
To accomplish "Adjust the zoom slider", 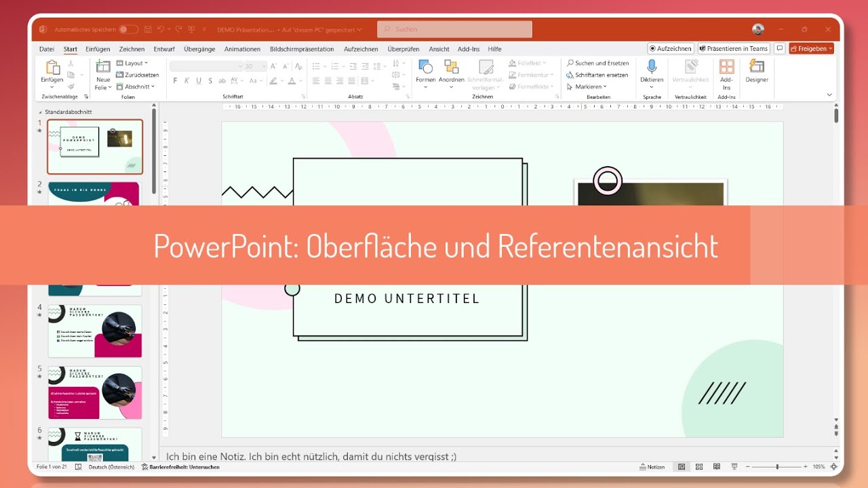I will (x=778, y=466).
